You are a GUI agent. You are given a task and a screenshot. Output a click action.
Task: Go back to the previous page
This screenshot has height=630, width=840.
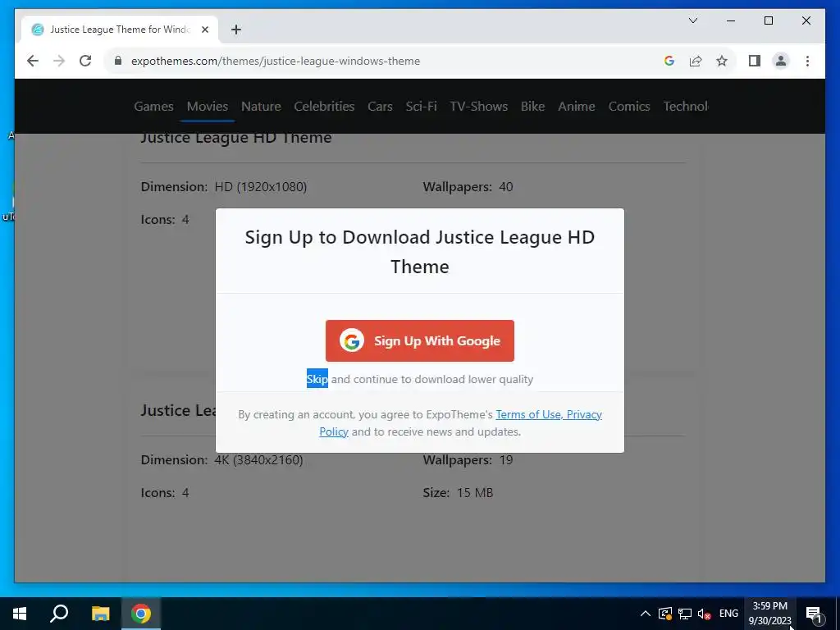(33, 61)
